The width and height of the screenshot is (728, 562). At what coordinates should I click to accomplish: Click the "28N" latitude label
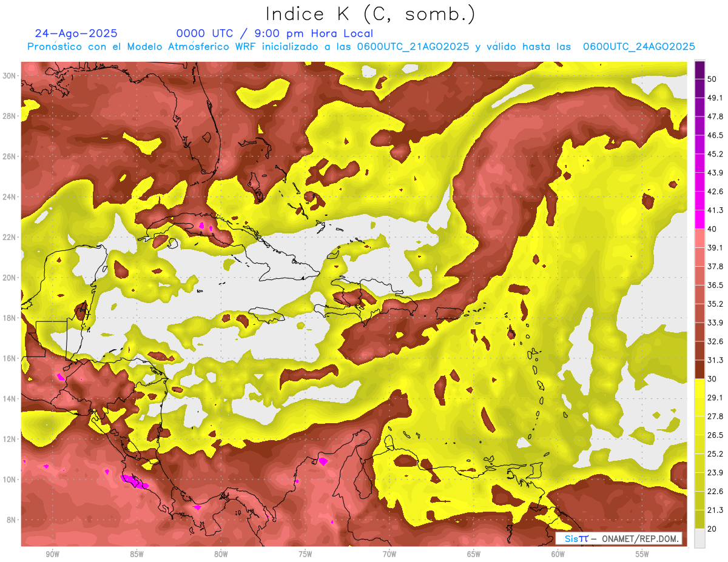[x=9, y=116]
